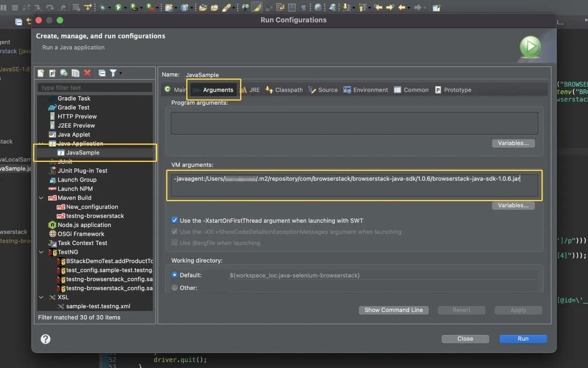Screen dimensions: 588x368
Task: Delete the selected launch configuration
Action: pos(87,73)
